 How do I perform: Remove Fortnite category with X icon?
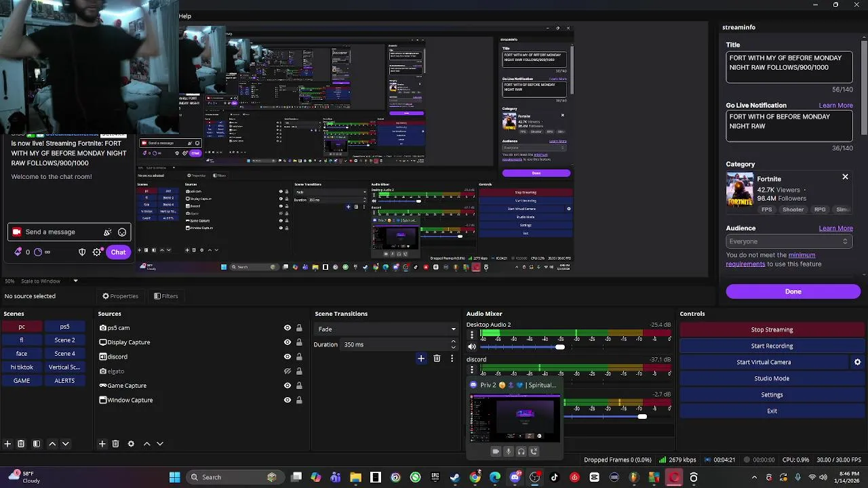tap(845, 177)
